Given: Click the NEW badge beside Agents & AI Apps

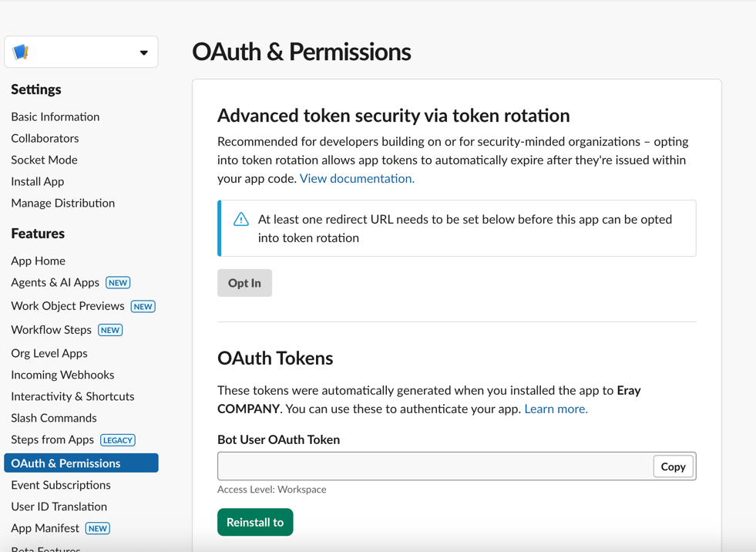Looking at the screenshot, I should coord(118,282).
